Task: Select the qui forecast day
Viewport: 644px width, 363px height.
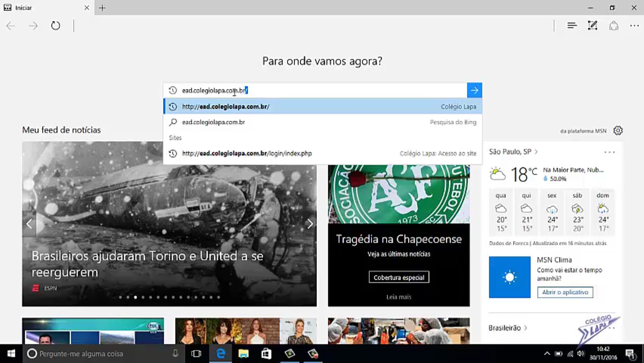Action: coord(526,212)
